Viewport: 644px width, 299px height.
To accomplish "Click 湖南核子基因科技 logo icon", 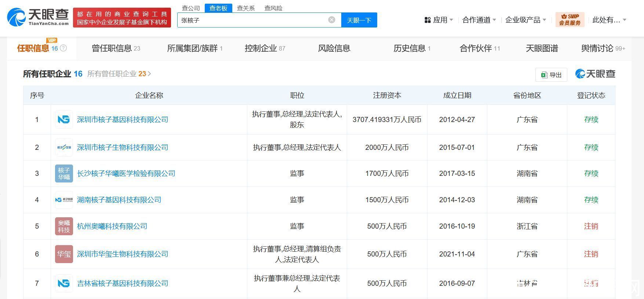I will click(64, 200).
